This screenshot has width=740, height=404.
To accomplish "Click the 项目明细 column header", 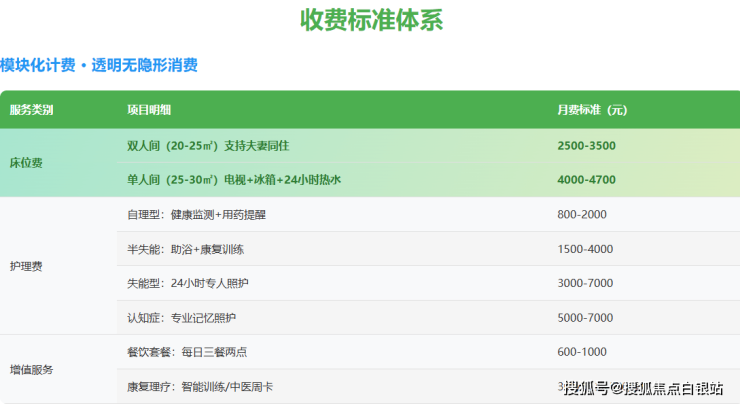I will 149,110.
